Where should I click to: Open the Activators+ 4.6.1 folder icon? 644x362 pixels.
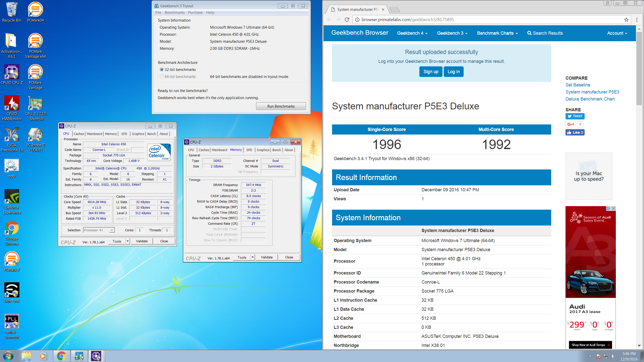(x=12, y=46)
